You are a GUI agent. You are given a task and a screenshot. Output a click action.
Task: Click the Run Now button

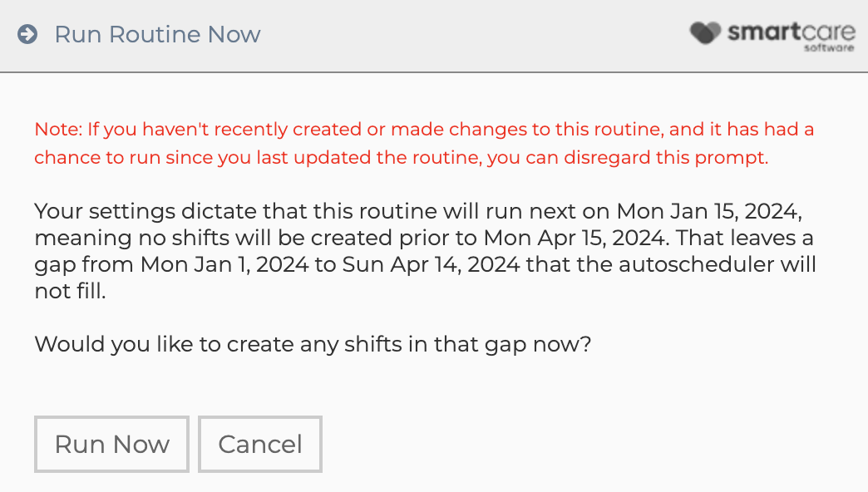pos(111,445)
